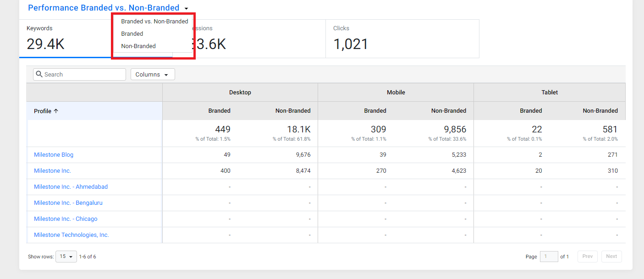Screen dimensions: 644x279
Task: Sort by Desktop Branded column header
Action: (x=220, y=111)
